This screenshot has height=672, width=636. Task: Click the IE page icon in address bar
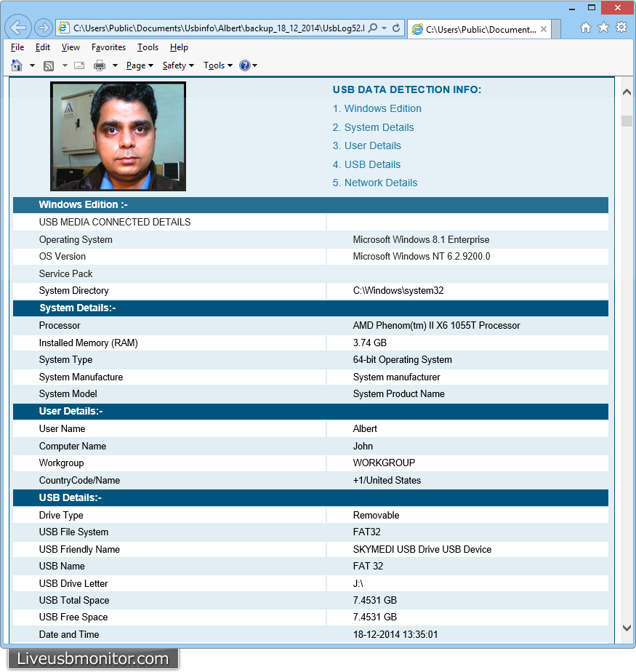click(x=63, y=28)
